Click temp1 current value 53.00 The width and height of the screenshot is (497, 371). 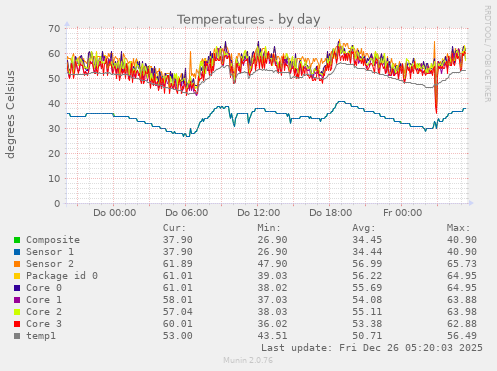[x=178, y=336]
